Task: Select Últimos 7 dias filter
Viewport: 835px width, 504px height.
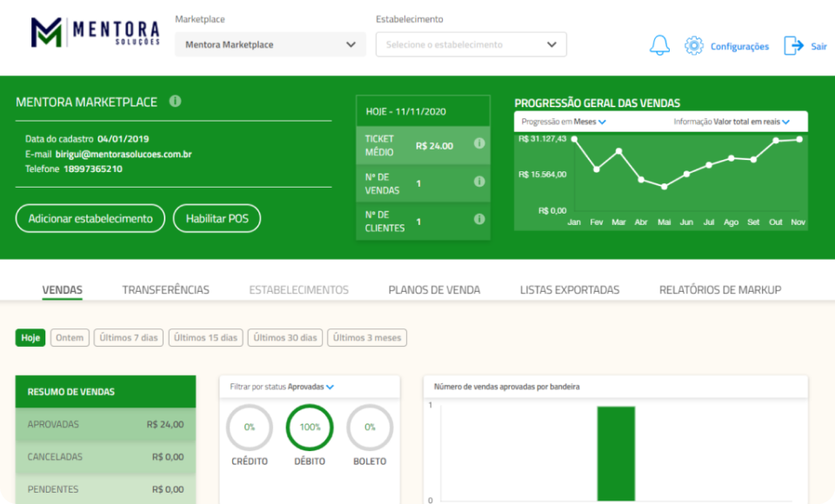Action: click(x=129, y=338)
